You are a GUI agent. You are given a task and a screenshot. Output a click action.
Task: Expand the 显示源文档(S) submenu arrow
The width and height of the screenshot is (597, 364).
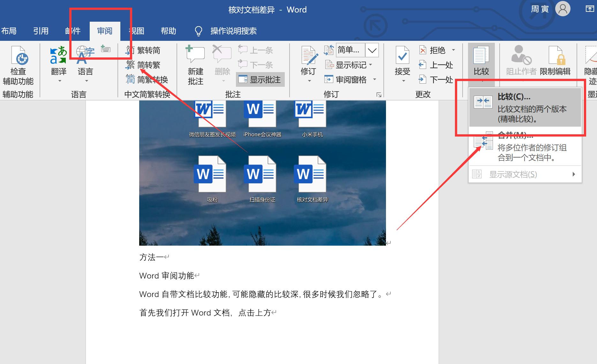click(574, 174)
